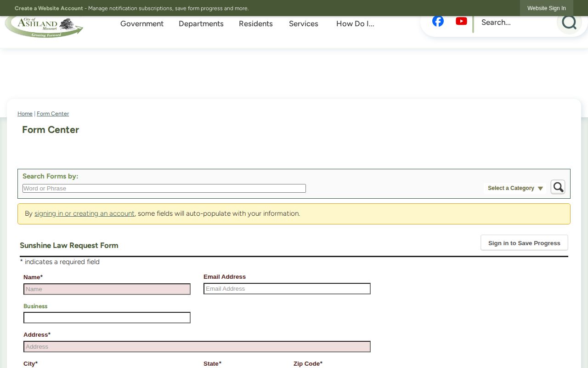Click the form search magnifier button
This screenshot has height=368, width=588.
558,187
